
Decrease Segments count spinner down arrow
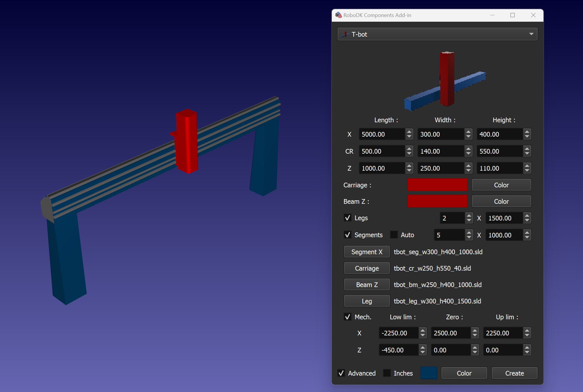point(469,237)
